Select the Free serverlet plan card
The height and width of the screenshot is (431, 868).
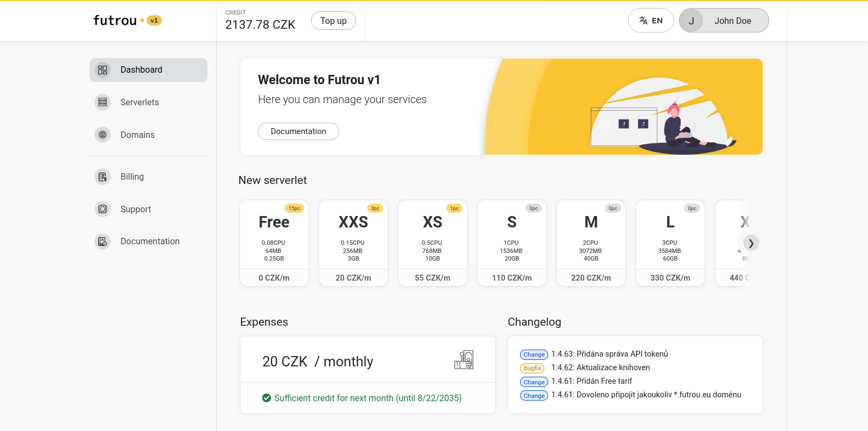coord(274,243)
